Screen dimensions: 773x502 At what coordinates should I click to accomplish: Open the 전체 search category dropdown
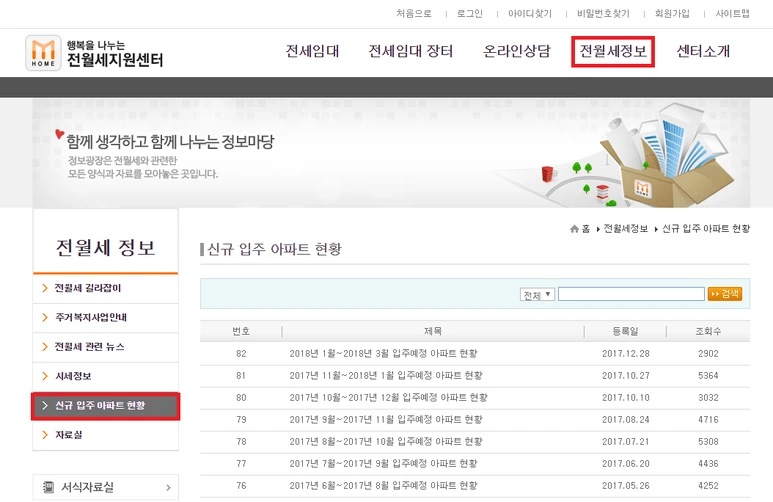pos(537,294)
